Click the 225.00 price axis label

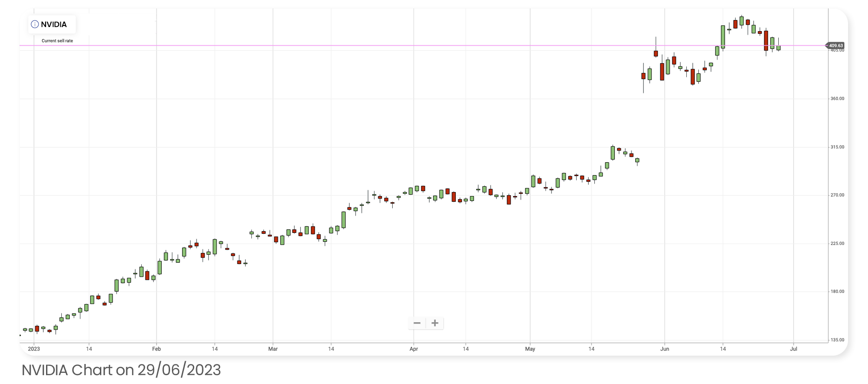(837, 244)
